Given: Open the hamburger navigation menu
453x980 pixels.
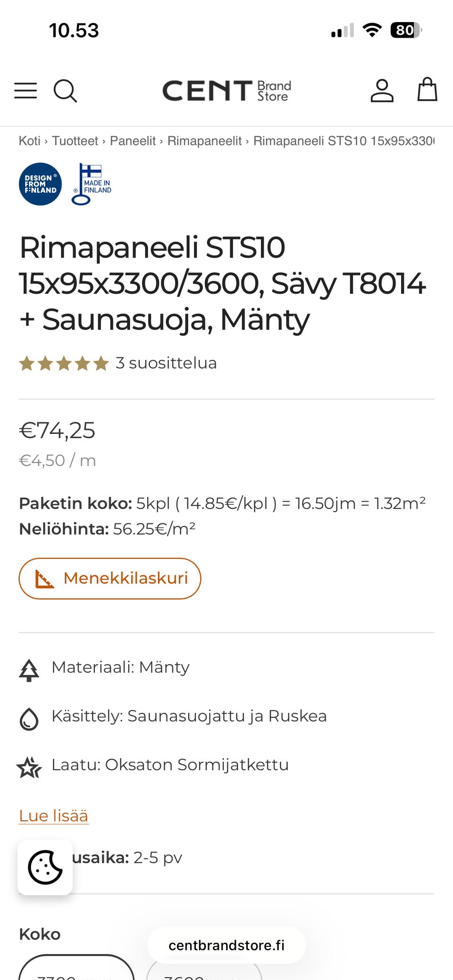Looking at the screenshot, I should [25, 91].
